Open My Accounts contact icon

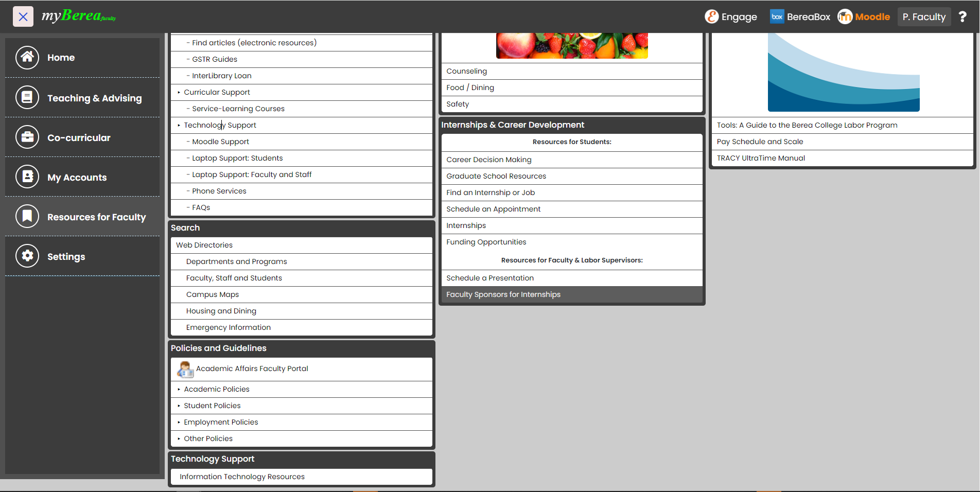pos(27,177)
